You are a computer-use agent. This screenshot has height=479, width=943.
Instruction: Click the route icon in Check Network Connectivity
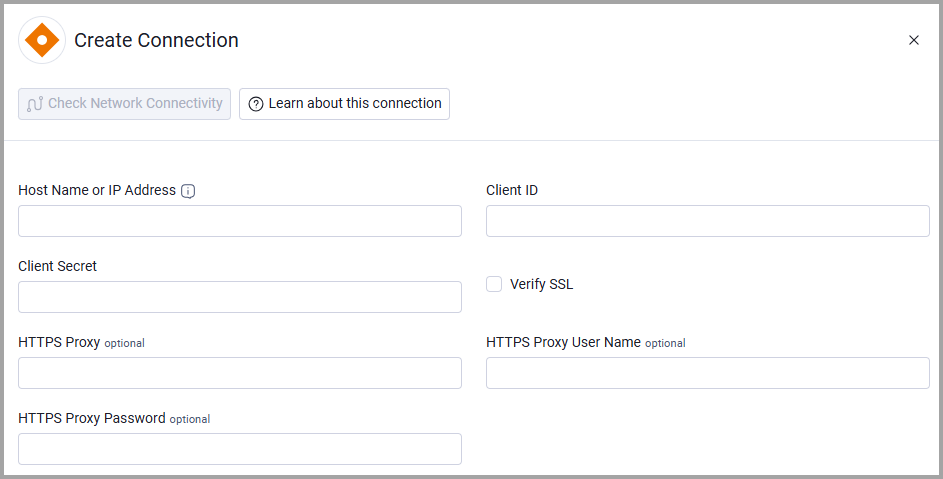coord(35,104)
